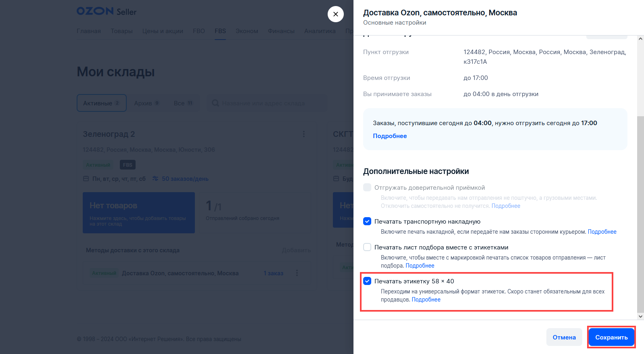The height and width of the screenshot is (354, 644).
Task: Toggle Печатать этикетку 58 × 40 checkbox
Action: 367,281
